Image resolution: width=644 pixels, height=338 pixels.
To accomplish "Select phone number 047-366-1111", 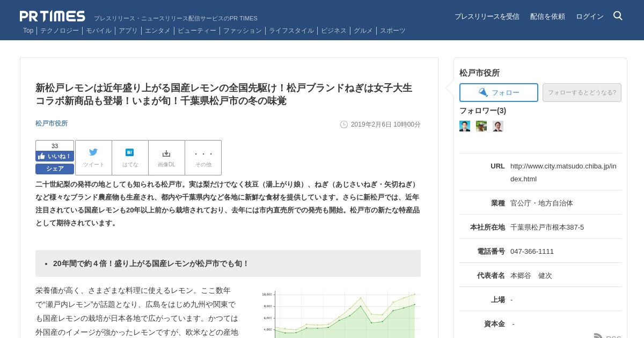I will click(532, 251).
